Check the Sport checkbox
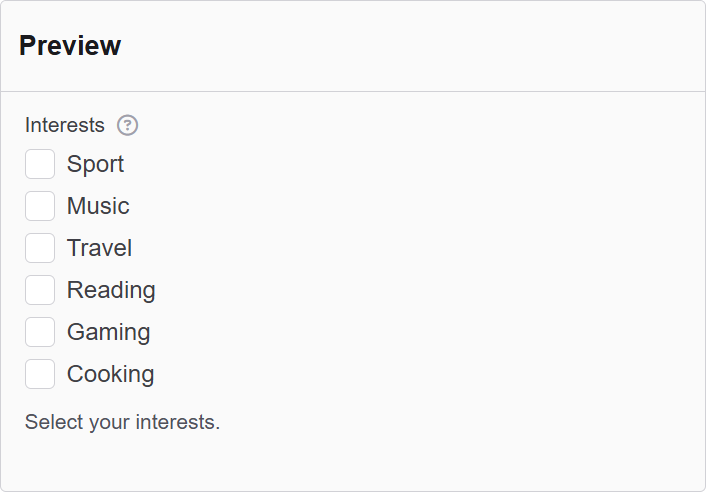The height and width of the screenshot is (492, 706). coord(40,164)
